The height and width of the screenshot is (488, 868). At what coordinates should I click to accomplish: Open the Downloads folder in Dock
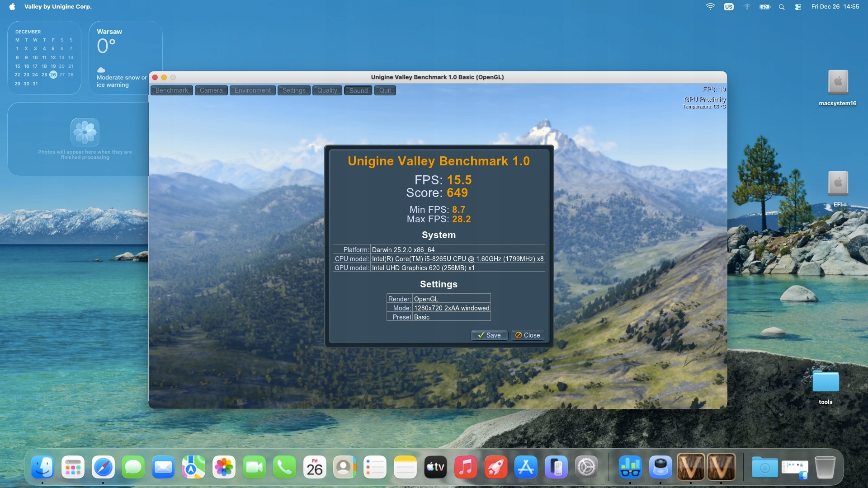(764, 467)
